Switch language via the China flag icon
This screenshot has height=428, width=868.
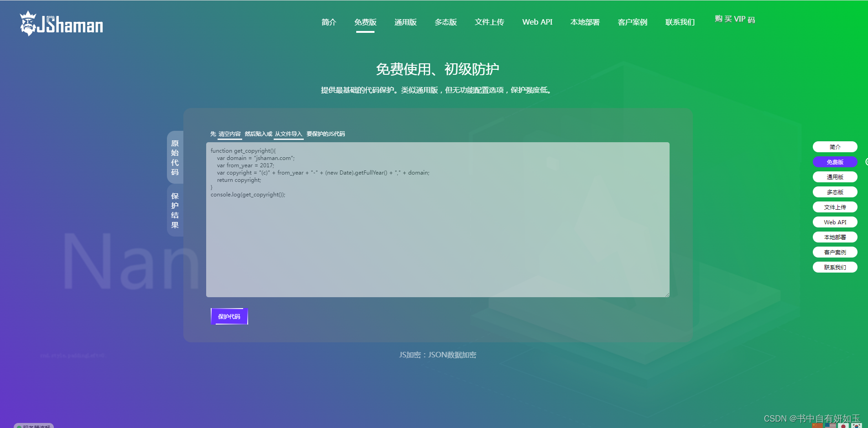click(x=817, y=425)
